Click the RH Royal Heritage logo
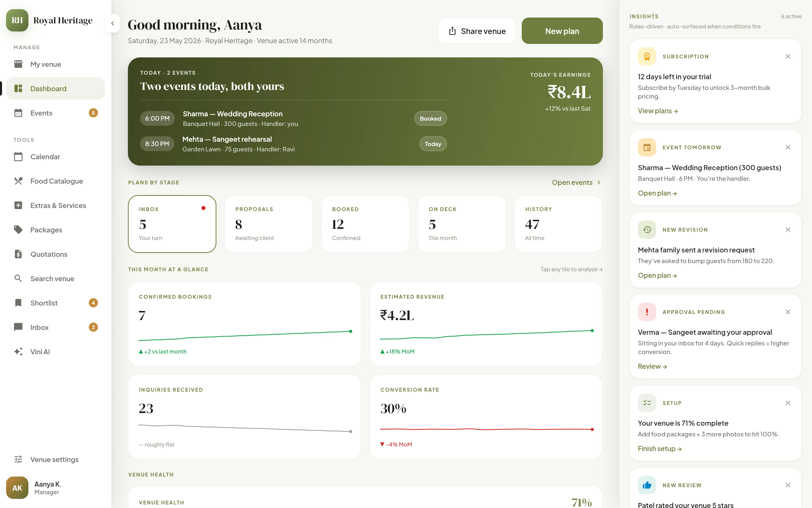The width and height of the screenshot is (812, 508). click(x=17, y=20)
